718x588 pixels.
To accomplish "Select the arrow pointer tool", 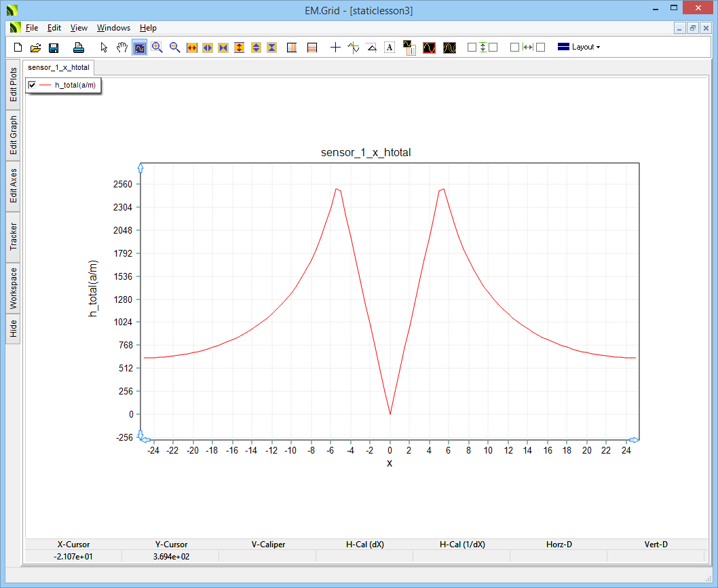I will point(104,48).
